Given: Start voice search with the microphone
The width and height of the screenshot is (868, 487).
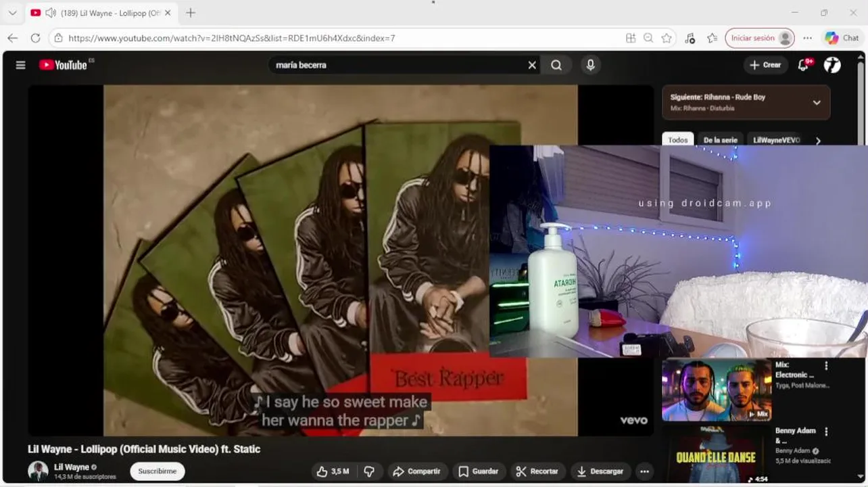Looking at the screenshot, I should 591,65.
